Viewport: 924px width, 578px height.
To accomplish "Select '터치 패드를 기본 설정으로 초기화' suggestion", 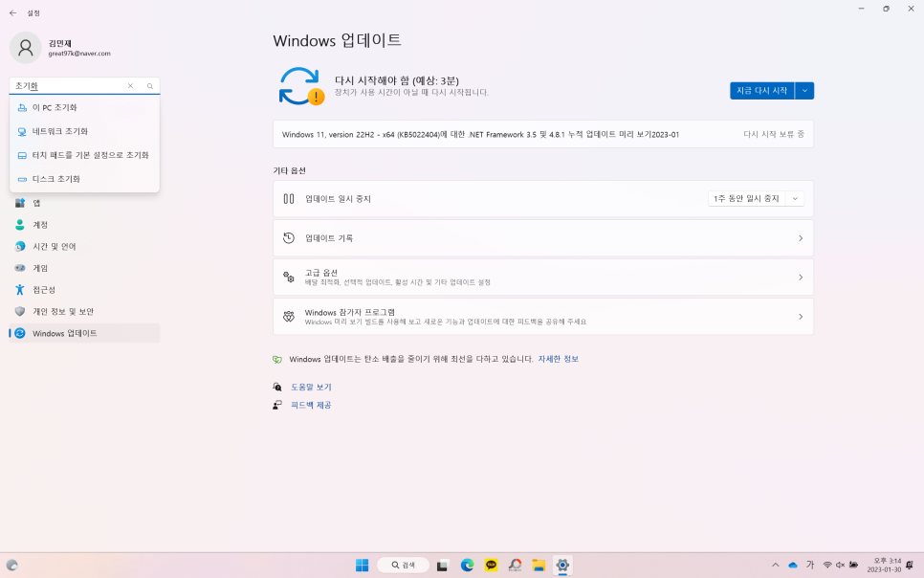I will [84, 155].
